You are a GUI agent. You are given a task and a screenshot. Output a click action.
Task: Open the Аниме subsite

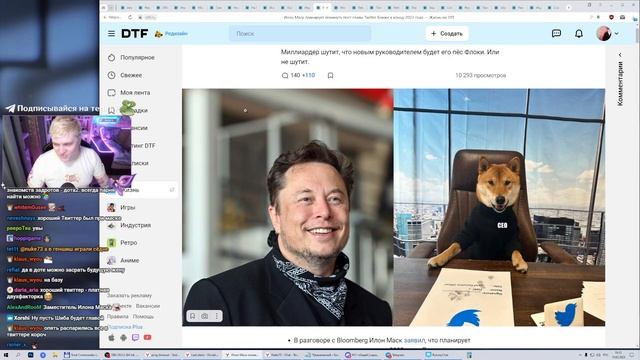(130, 260)
